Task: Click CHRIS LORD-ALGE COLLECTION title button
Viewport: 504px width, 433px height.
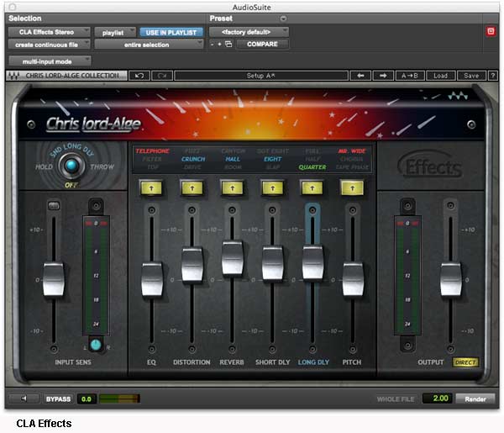Action: 66,76
